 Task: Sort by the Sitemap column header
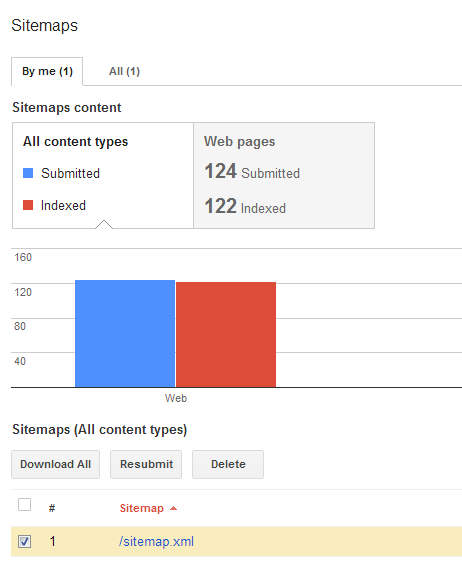click(141, 508)
